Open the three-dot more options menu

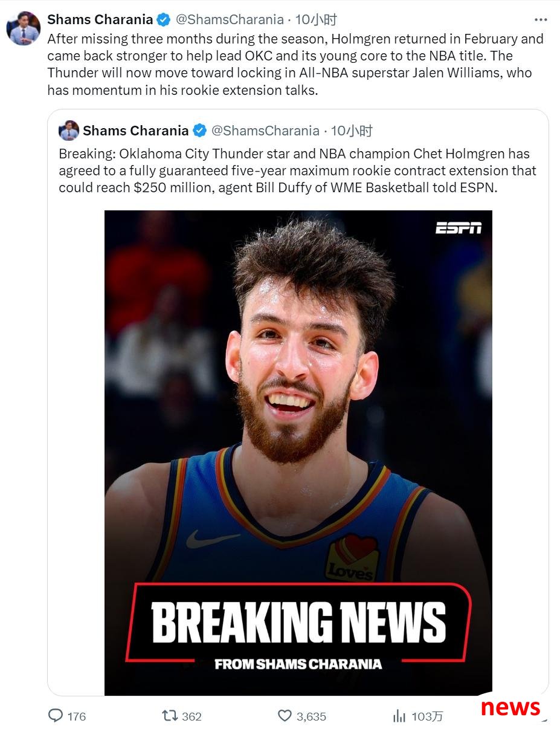tap(541, 20)
